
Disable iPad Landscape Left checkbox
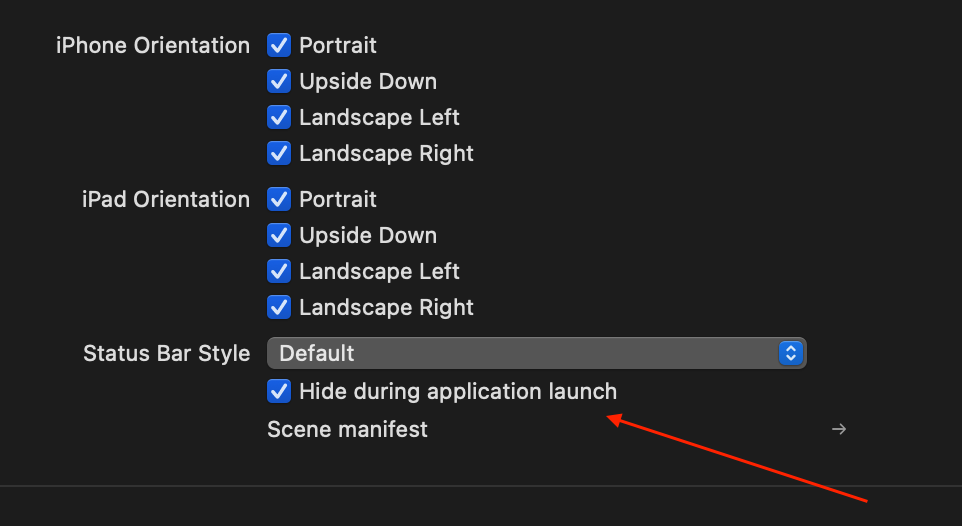point(279,271)
